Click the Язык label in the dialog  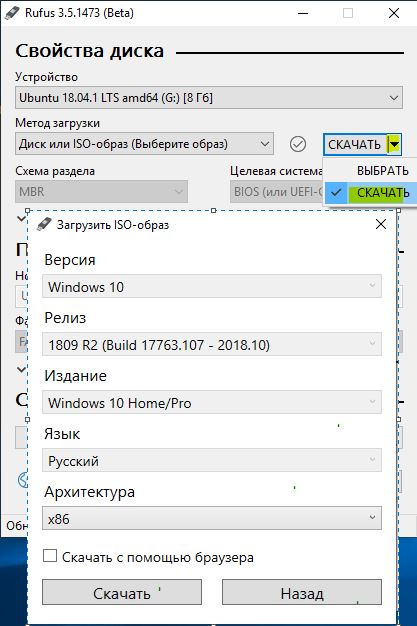62,434
